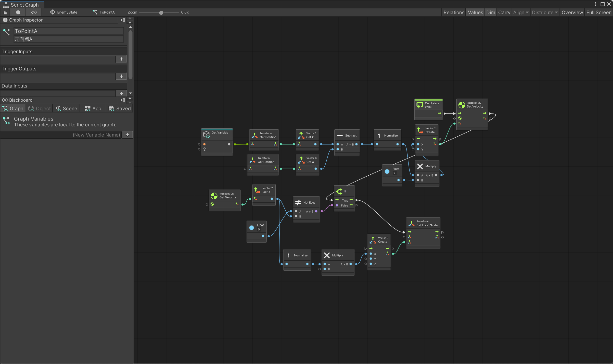Collapse the Graph Inspector panel

(x=123, y=20)
